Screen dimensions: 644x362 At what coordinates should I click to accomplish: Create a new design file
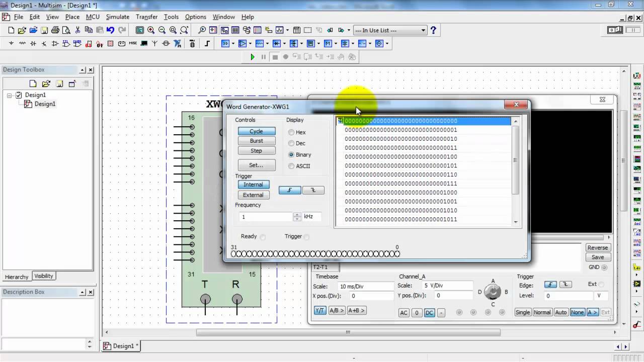11,30
